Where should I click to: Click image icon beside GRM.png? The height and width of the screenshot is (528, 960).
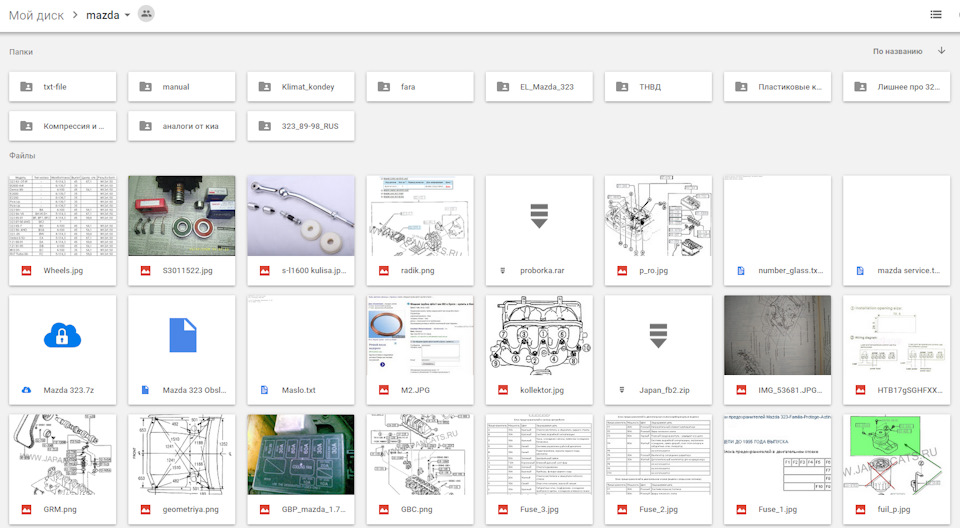[26, 509]
